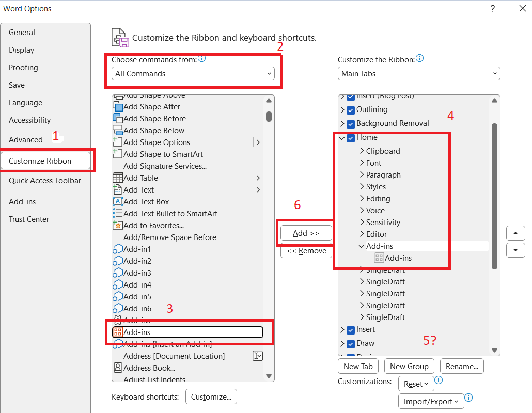Collapse the Add-ins group under Home

coord(361,246)
